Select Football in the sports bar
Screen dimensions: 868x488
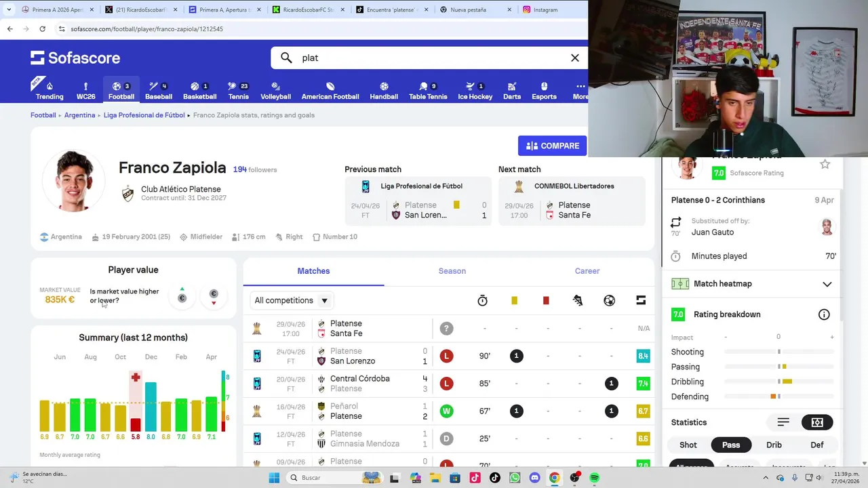pyautogui.click(x=121, y=91)
